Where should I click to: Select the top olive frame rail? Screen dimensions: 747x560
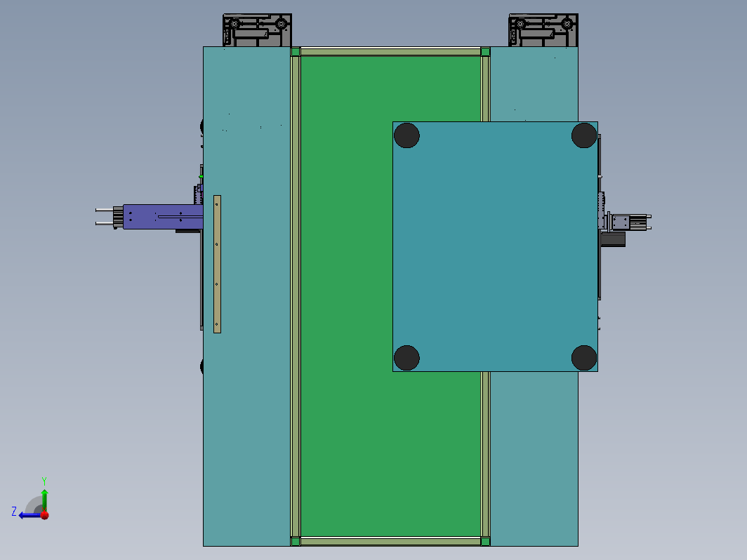(x=390, y=51)
